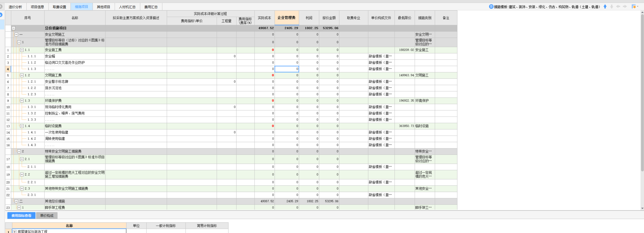
Task: Open the column settings gear icon
Action: click(x=634, y=6)
